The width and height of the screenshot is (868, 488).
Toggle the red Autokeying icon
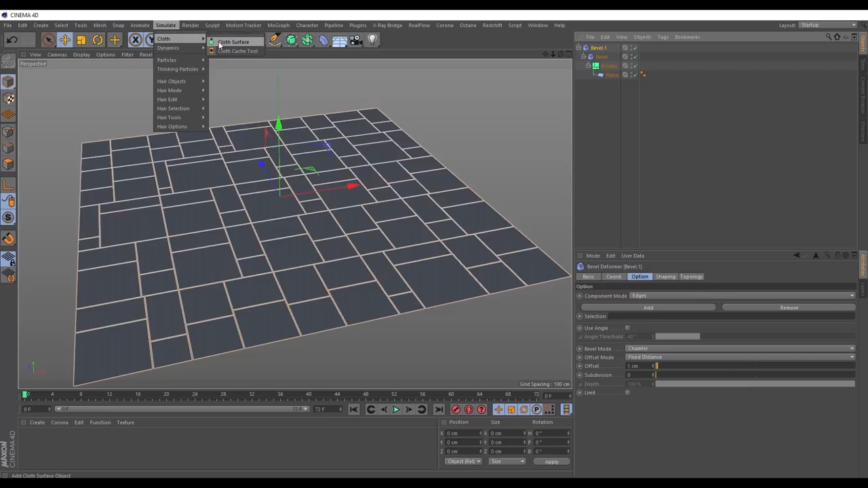tap(469, 409)
